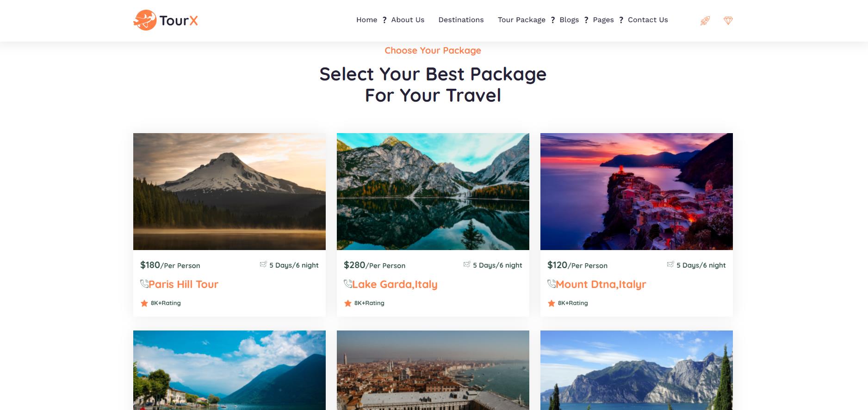Click the snowy mountain package image
868x410 pixels.
point(229,191)
